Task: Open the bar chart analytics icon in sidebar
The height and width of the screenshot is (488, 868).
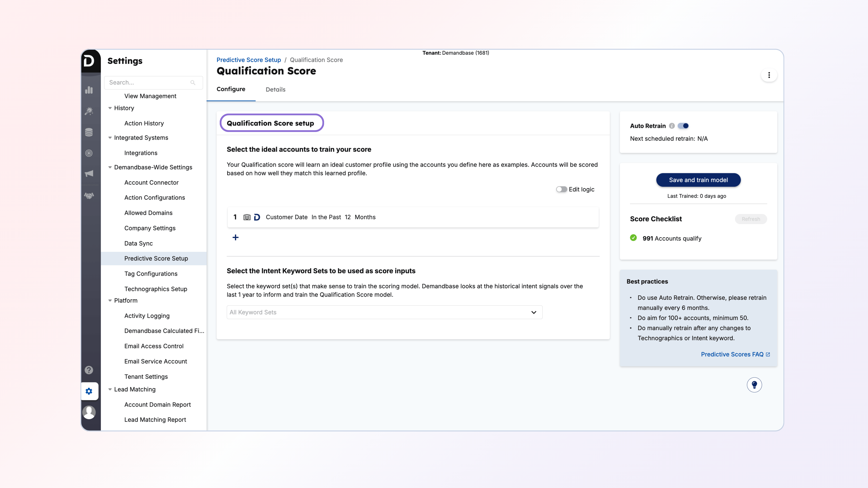Action: [89, 90]
